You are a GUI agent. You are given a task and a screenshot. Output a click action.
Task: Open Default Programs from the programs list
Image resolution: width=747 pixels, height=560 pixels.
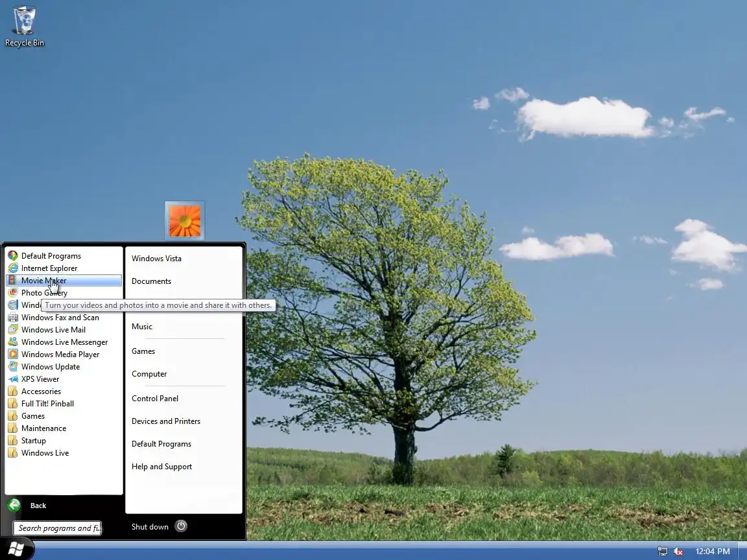tap(64, 256)
